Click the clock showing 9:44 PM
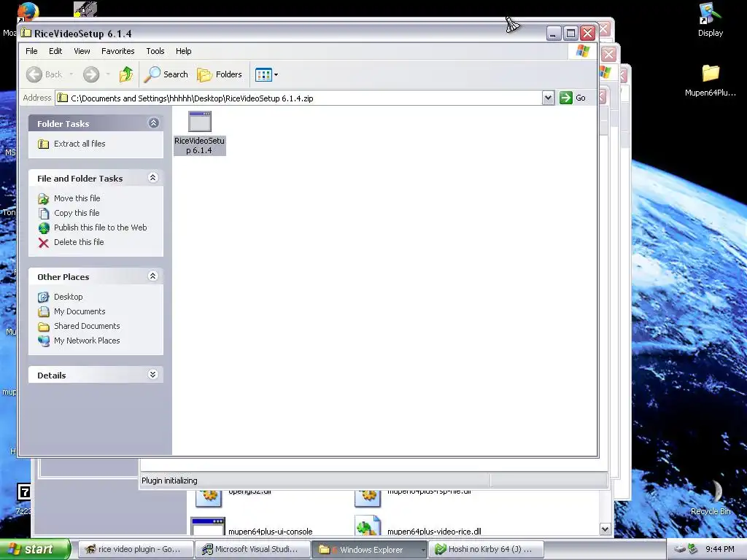This screenshot has height=560, width=747. coord(719,549)
